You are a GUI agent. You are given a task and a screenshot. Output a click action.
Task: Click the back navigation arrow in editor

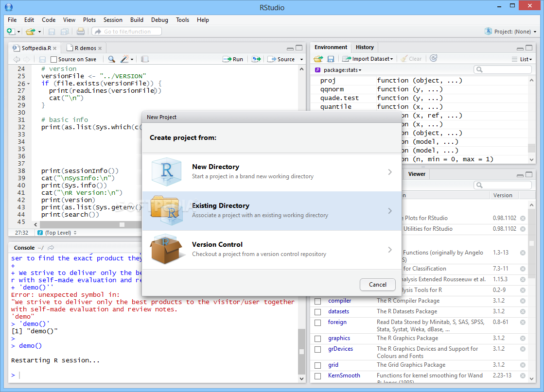coord(17,59)
